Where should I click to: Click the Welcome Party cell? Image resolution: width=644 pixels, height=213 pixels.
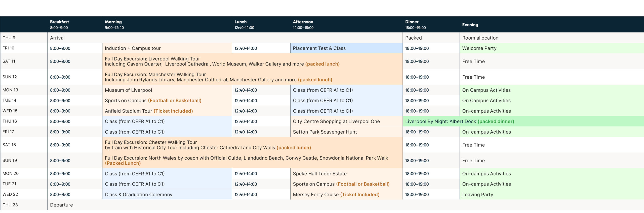point(479,48)
